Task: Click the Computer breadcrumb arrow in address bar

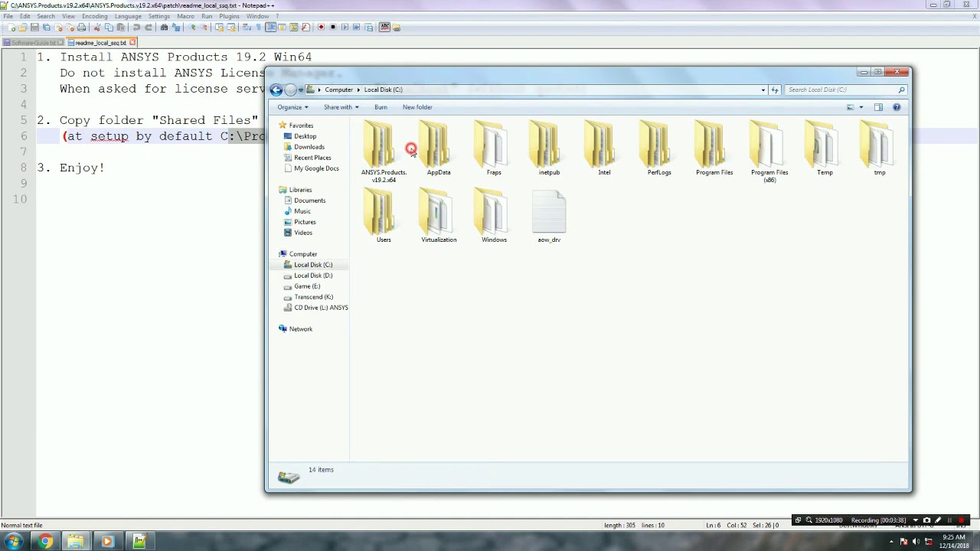Action: point(358,90)
